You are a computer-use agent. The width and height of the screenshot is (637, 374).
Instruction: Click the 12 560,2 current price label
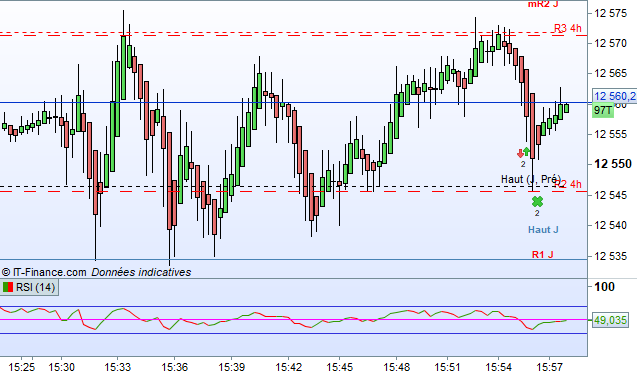pos(615,96)
